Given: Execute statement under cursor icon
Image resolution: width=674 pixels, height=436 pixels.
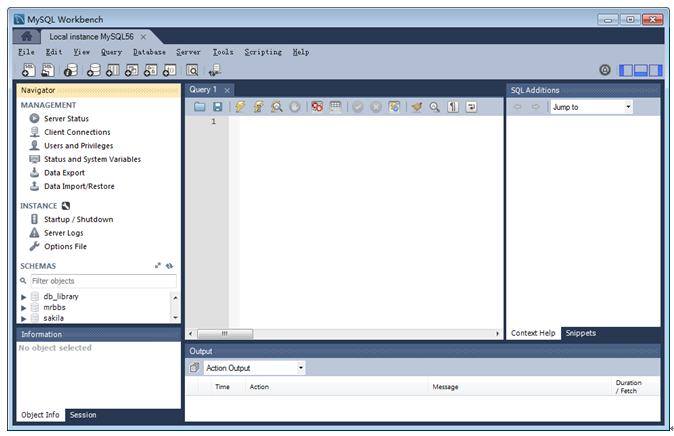Looking at the screenshot, I should pos(258,107).
